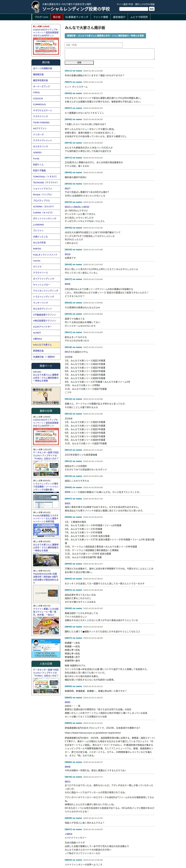Open COMMOSUS board
This screenshot has height=868, width=186.
point(46,104)
